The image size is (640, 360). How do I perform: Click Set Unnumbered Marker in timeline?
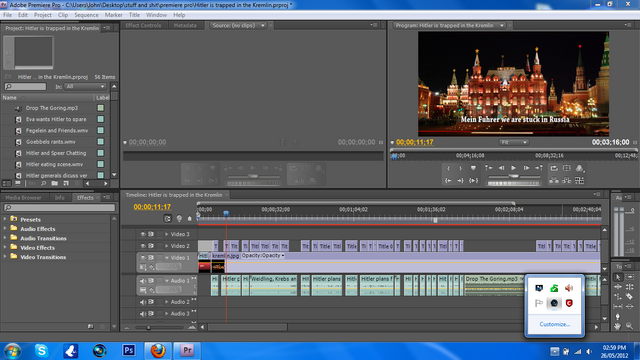189,219
